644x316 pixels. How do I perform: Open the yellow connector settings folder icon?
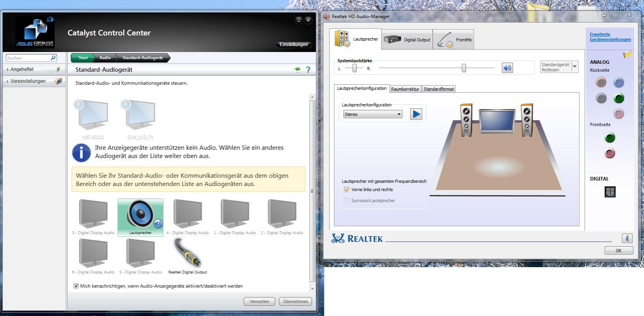(x=627, y=55)
